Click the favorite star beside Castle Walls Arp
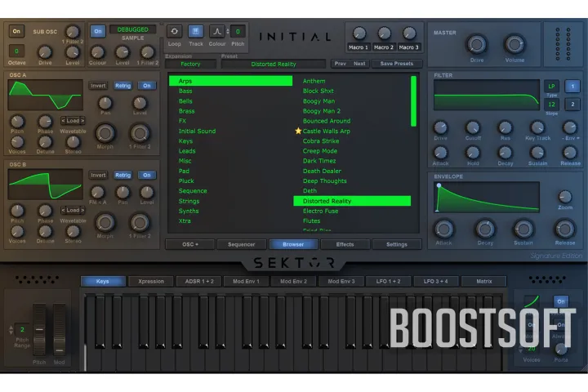 (x=298, y=131)
